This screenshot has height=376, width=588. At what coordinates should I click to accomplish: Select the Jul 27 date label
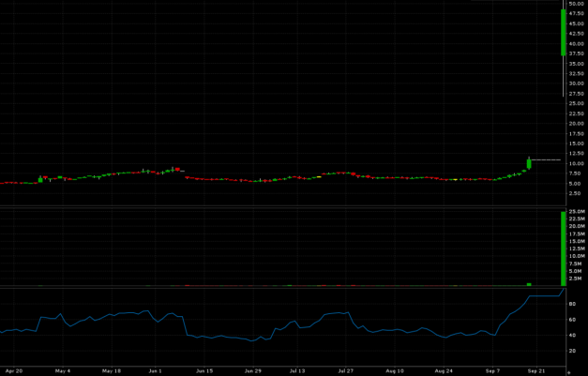[345, 371]
